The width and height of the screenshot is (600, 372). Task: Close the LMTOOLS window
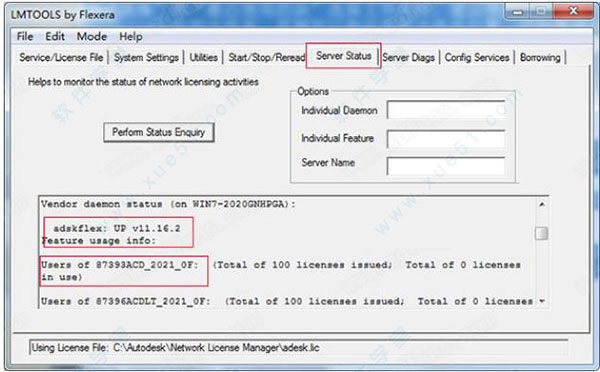(x=573, y=11)
